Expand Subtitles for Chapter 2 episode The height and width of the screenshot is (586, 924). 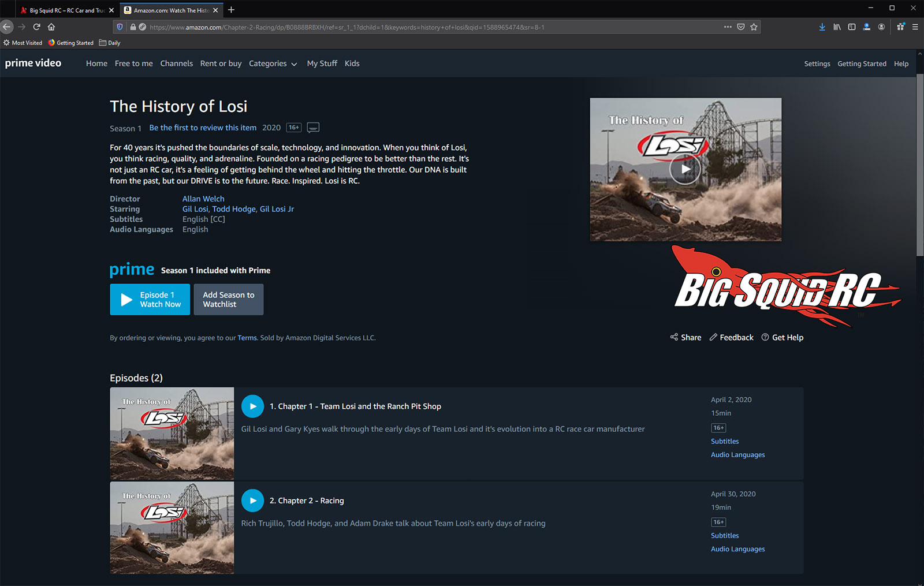tap(725, 535)
